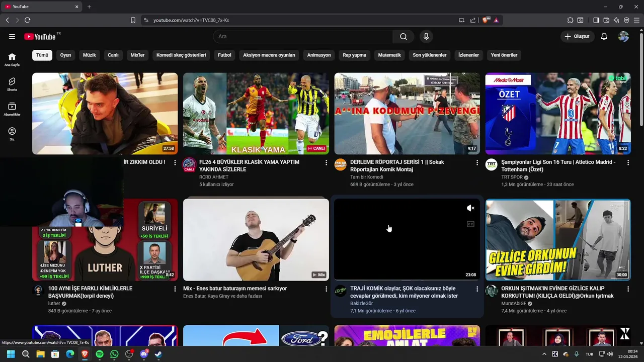Open a new browser tab with plus button
644x362 pixels.
pos(89,7)
